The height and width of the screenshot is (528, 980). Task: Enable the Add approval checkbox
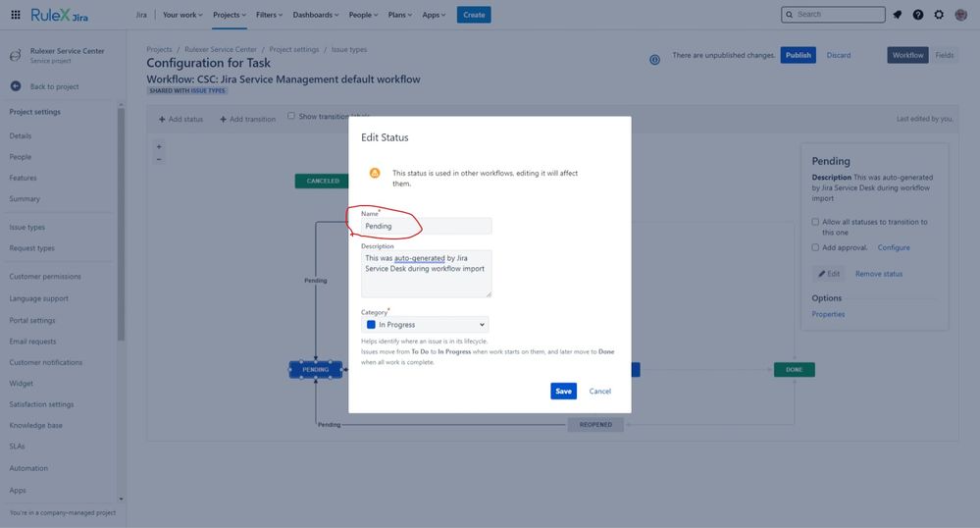click(x=815, y=247)
